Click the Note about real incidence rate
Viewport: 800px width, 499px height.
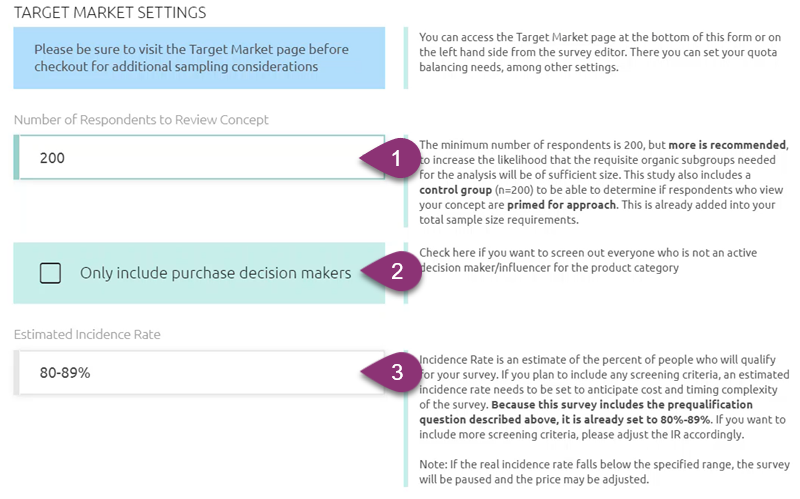coord(604,472)
